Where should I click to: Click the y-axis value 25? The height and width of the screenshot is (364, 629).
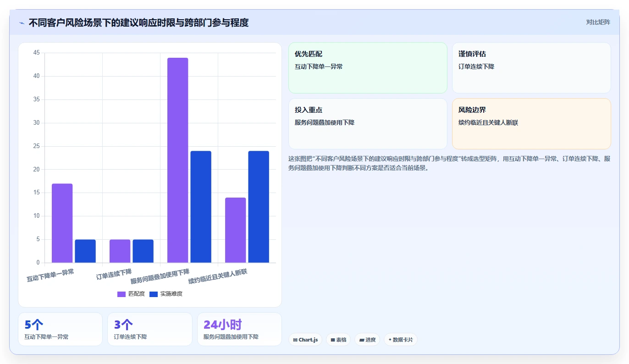(x=37, y=146)
